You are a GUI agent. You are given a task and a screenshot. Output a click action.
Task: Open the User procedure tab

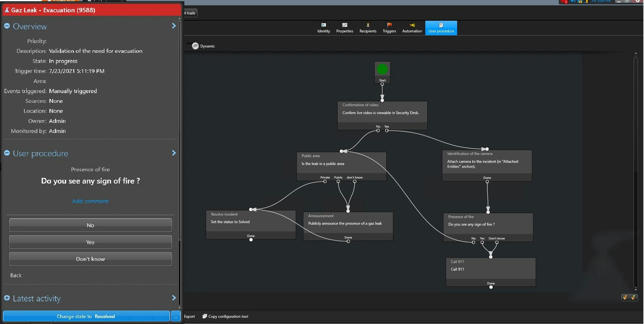(441, 28)
